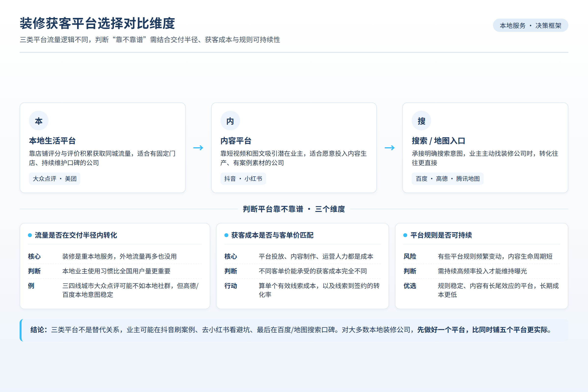Click the text starting 规则稳定、内容有长尾效应
The height and width of the screenshot is (392, 588).
coord(498,290)
